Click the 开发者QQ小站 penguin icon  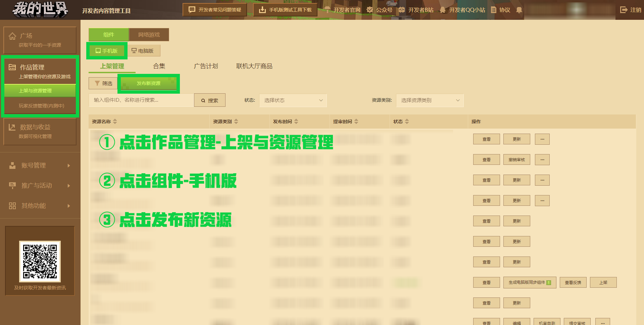[x=443, y=10]
